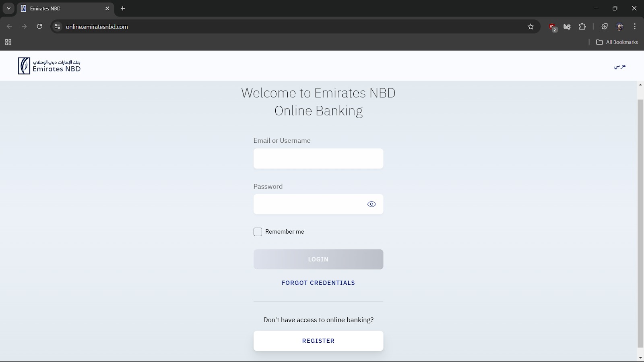Restore down the browser window
Image resolution: width=644 pixels, height=362 pixels.
[x=615, y=8]
